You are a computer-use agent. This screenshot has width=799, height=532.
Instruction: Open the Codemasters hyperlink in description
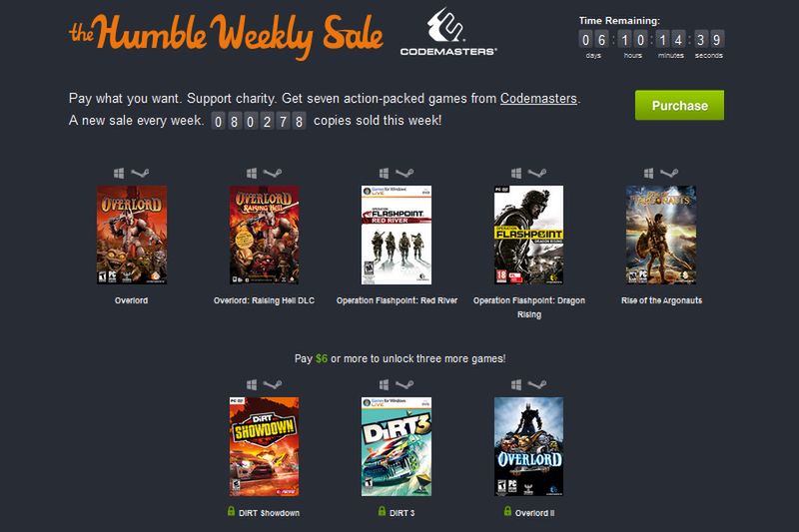[538, 98]
